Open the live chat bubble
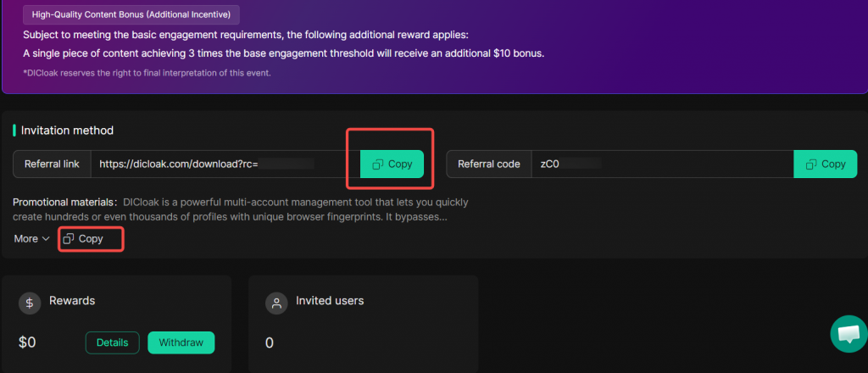 tap(849, 334)
